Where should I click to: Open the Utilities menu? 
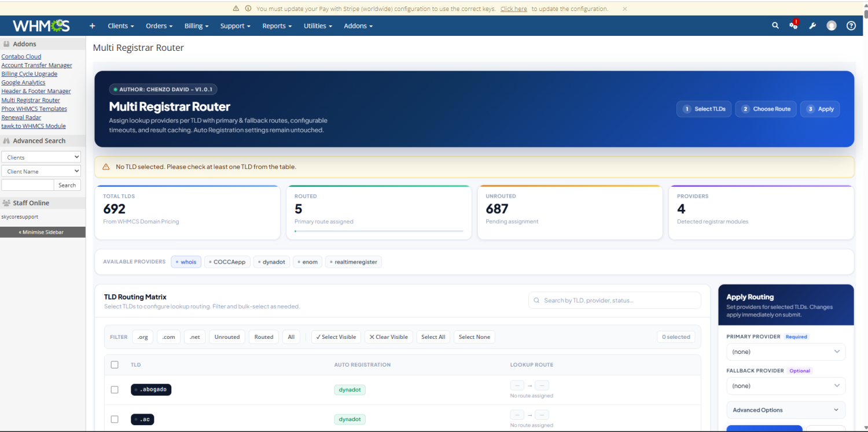[318, 26]
